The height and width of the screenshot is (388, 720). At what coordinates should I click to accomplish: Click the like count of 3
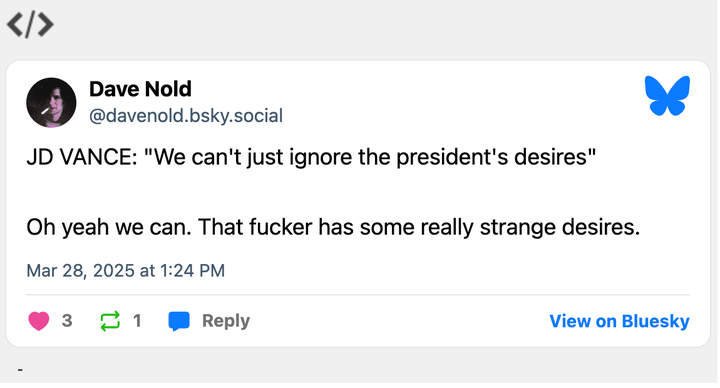tap(67, 321)
